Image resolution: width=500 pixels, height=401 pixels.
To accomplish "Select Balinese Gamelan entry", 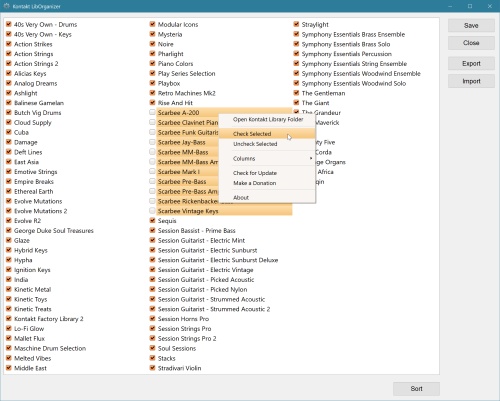I will point(39,103).
